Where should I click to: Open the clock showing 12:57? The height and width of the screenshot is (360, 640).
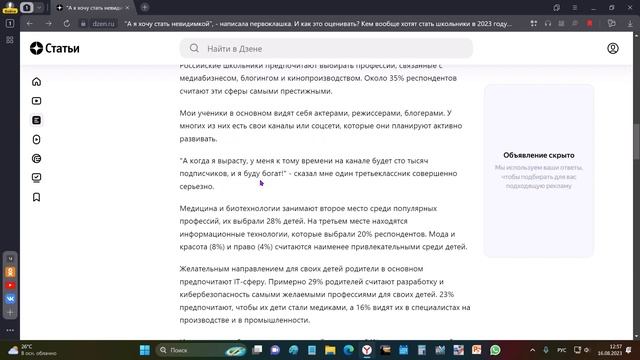(x=610, y=350)
